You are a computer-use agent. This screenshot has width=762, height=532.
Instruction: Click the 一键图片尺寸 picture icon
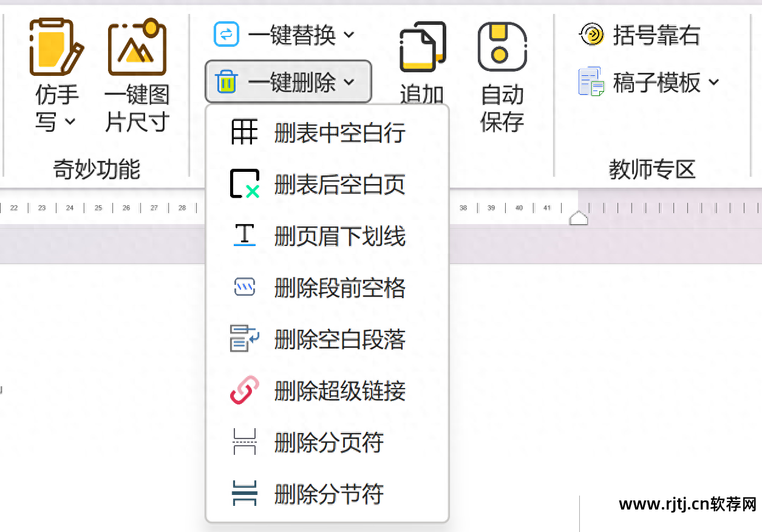(136, 47)
